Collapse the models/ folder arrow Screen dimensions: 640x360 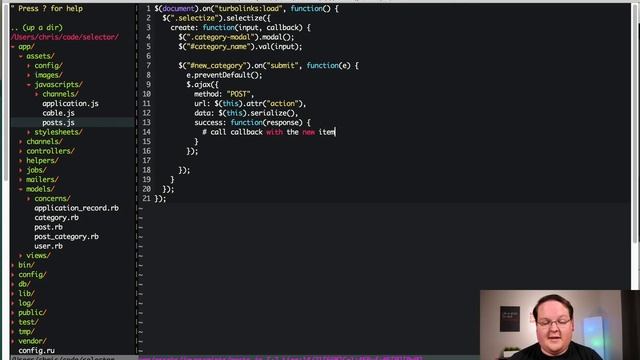click(x=21, y=189)
